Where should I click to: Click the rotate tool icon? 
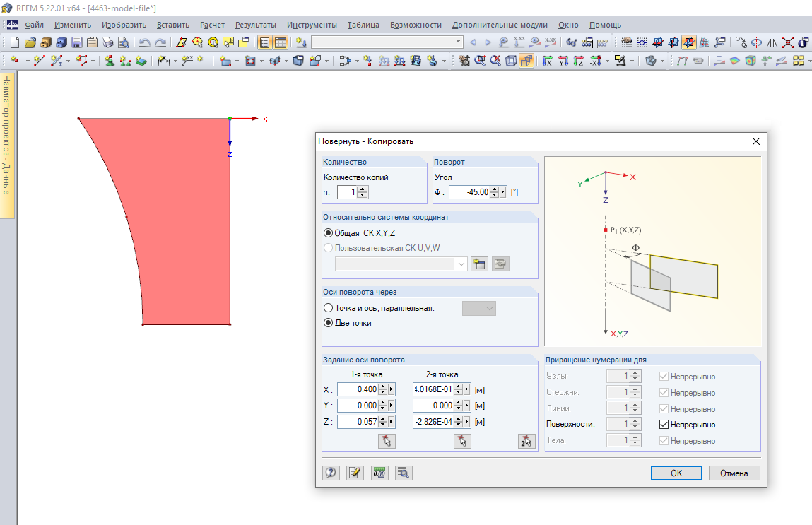point(757,42)
